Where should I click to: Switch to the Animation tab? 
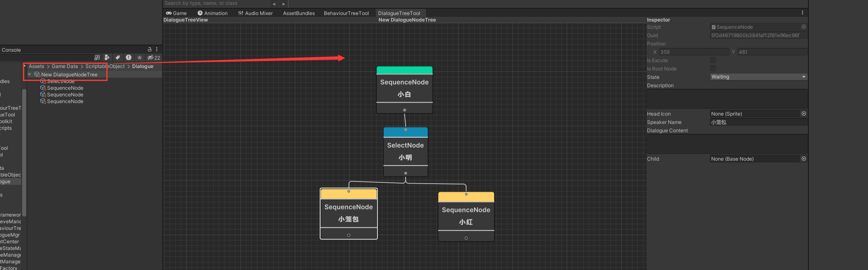pyautogui.click(x=213, y=13)
